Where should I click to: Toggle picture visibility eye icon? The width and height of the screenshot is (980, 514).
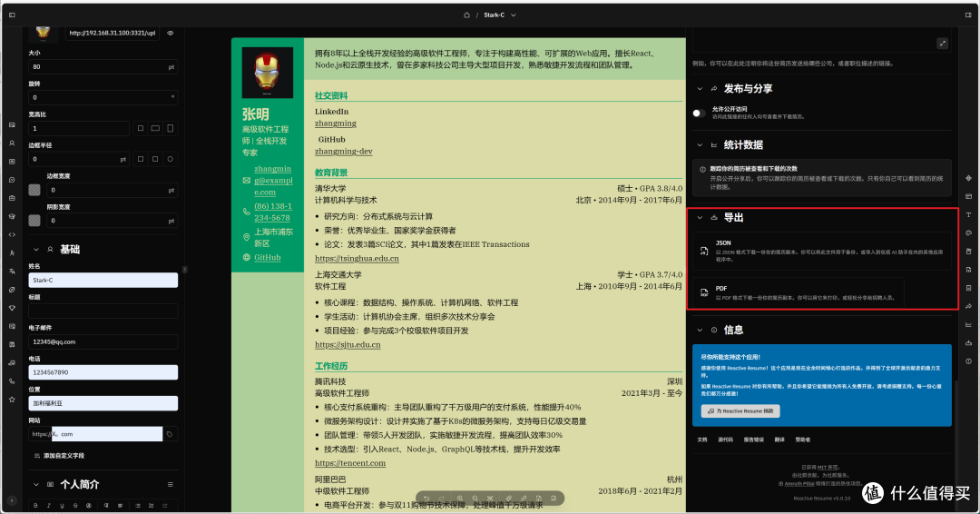(170, 33)
